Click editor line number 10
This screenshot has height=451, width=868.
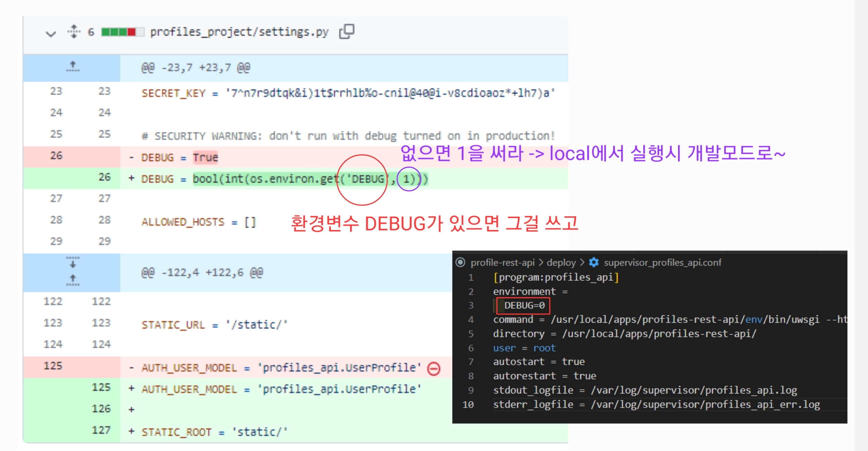[x=468, y=404]
